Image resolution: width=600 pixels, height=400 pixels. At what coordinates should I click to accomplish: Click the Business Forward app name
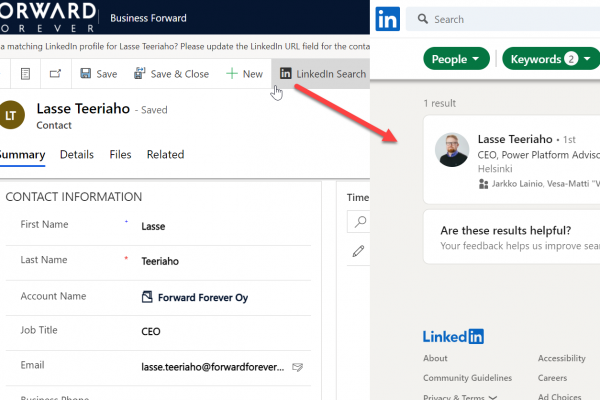click(148, 18)
